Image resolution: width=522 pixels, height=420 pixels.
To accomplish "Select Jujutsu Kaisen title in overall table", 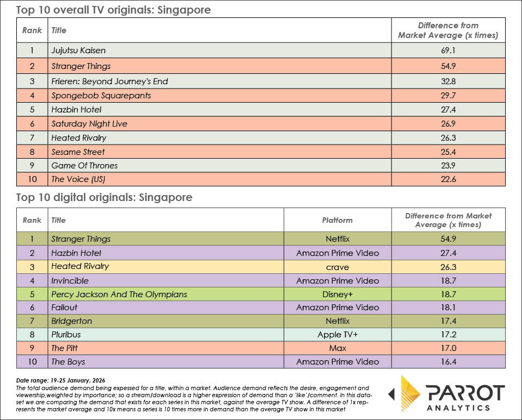I will (78, 51).
